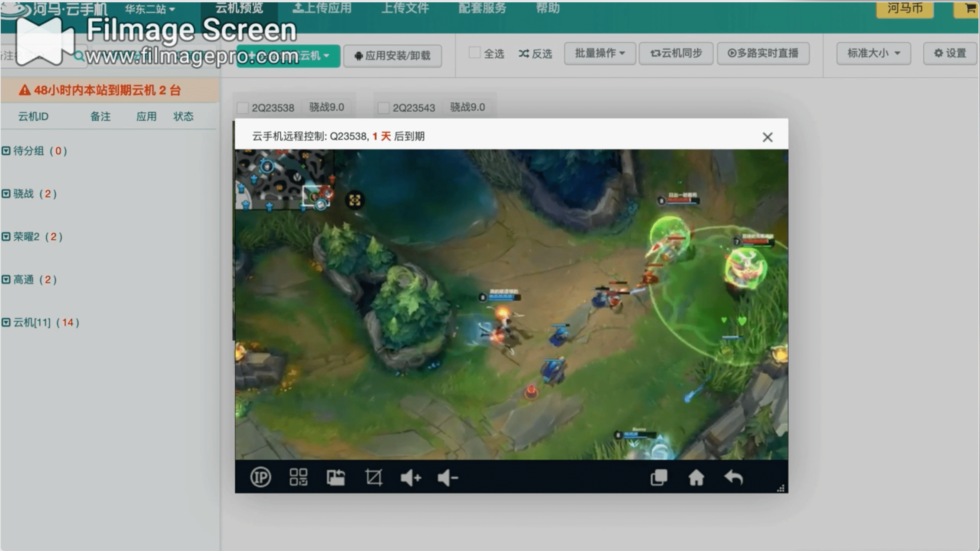Expand the 云机[11] (14) group
Image resolution: width=980 pixels, height=551 pixels.
(41, 322)
